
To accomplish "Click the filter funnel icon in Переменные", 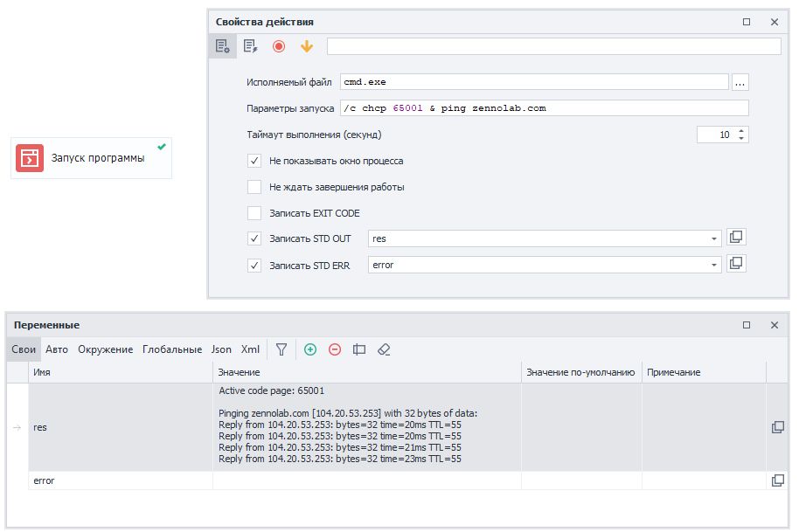I will pos(281,349).
